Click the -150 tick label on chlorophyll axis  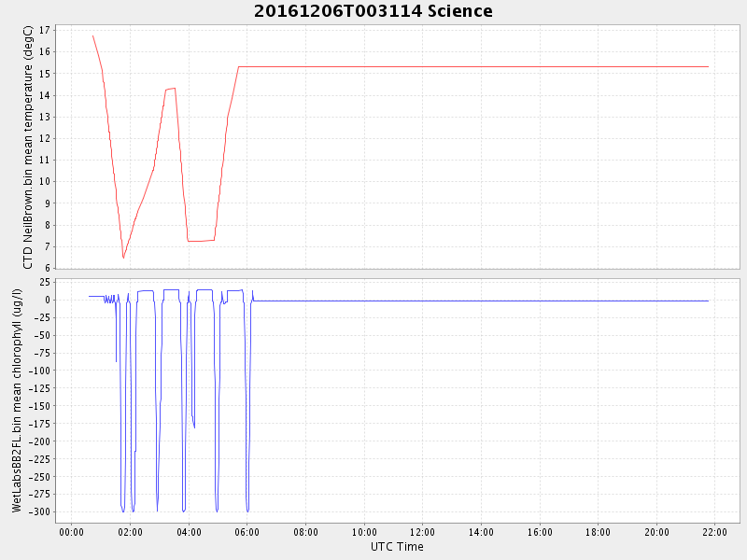pyautogui.click(x=37, y=406)
